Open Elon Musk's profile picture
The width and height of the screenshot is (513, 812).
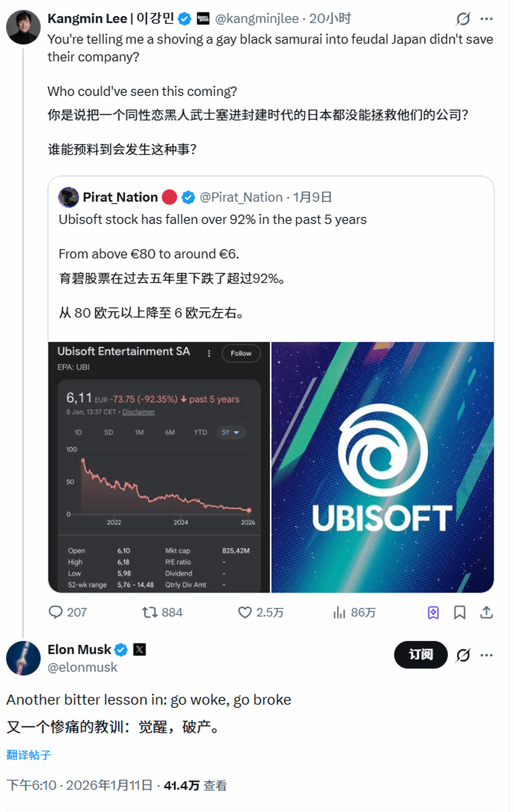[23, 658]
